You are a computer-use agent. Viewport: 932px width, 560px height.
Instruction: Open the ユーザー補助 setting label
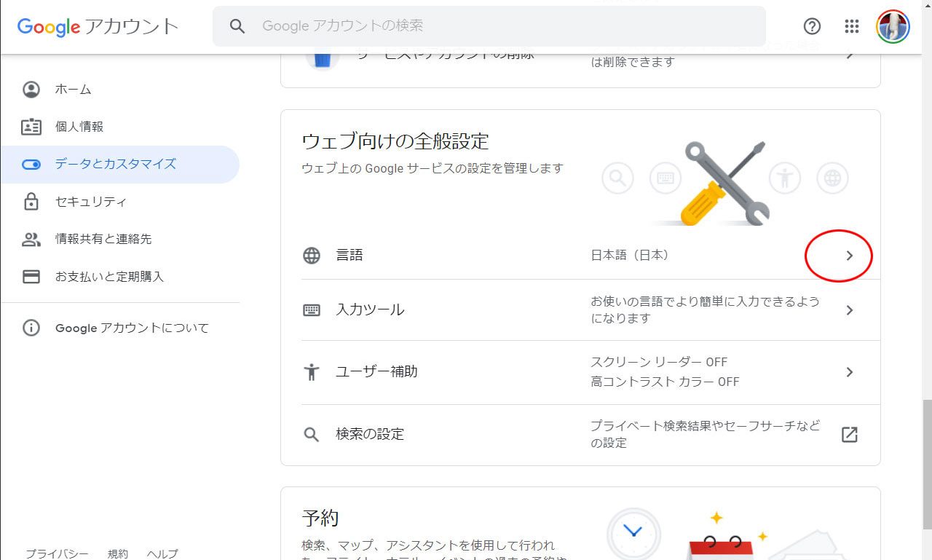tap(376, 372)
